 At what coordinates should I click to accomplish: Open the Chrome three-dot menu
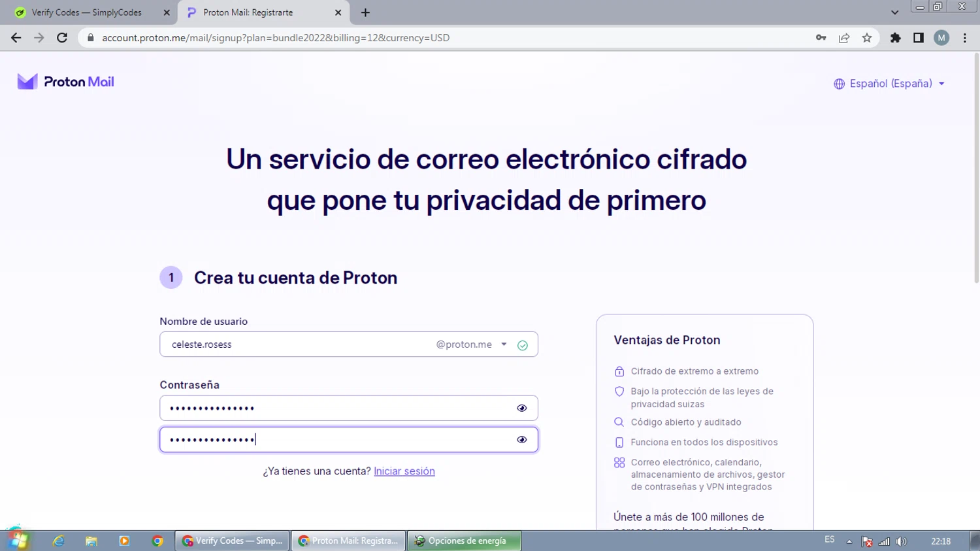pyautogui.click(x=965, y=38)
